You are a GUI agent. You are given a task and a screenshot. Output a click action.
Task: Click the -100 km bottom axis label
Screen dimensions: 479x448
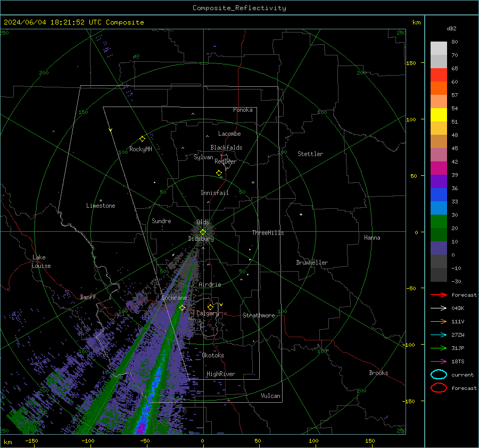88,441
